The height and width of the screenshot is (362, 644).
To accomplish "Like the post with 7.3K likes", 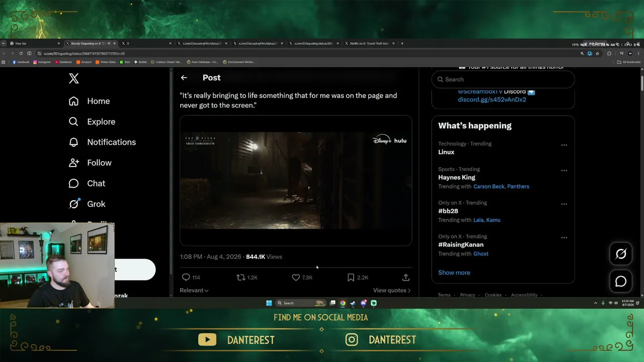I will [x=302, y=277].
